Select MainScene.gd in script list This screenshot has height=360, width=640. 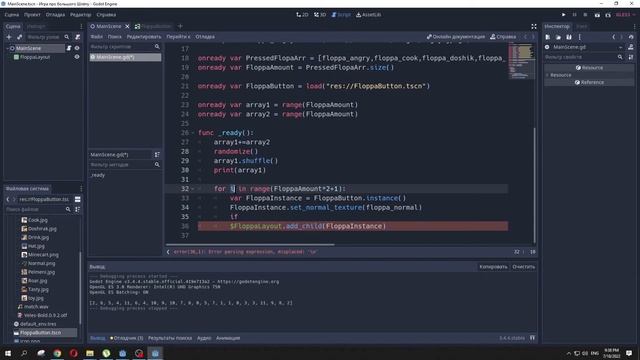125,57
